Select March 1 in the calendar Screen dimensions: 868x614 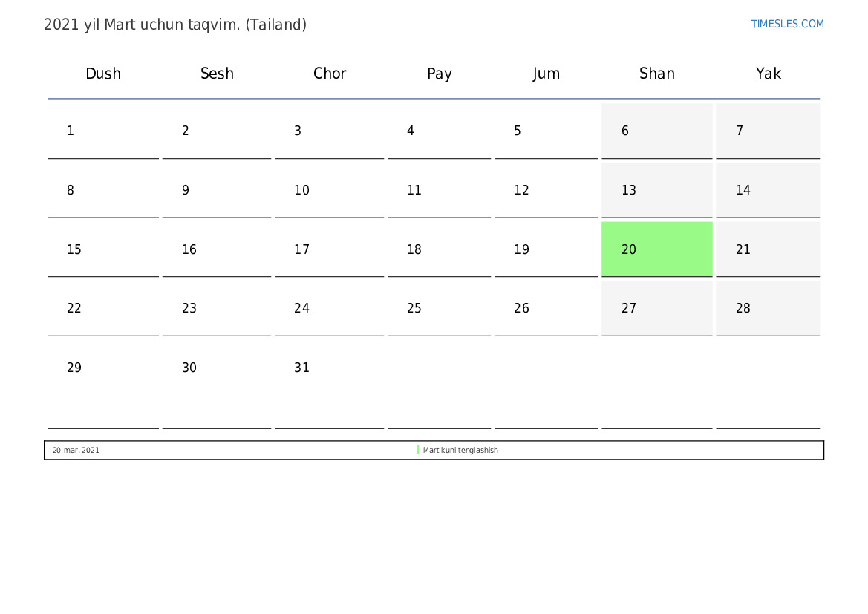pos(71,131)
